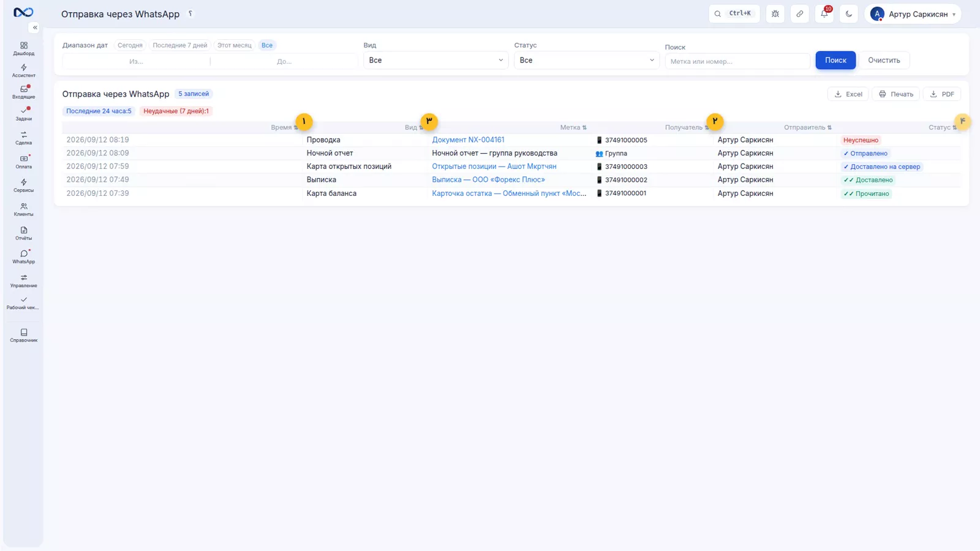
Task: Export the table to Excel
Action: (848, 94)
